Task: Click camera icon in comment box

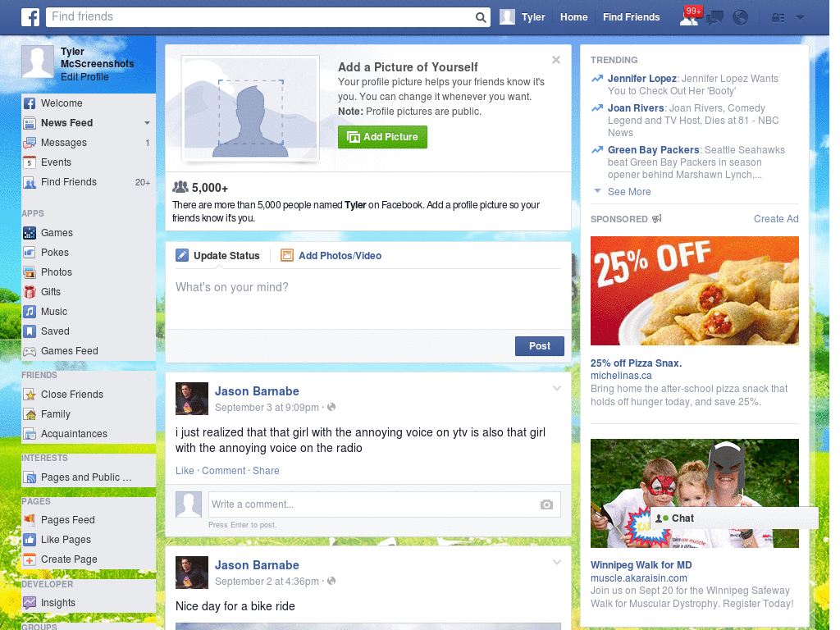Action: [546, 504]
